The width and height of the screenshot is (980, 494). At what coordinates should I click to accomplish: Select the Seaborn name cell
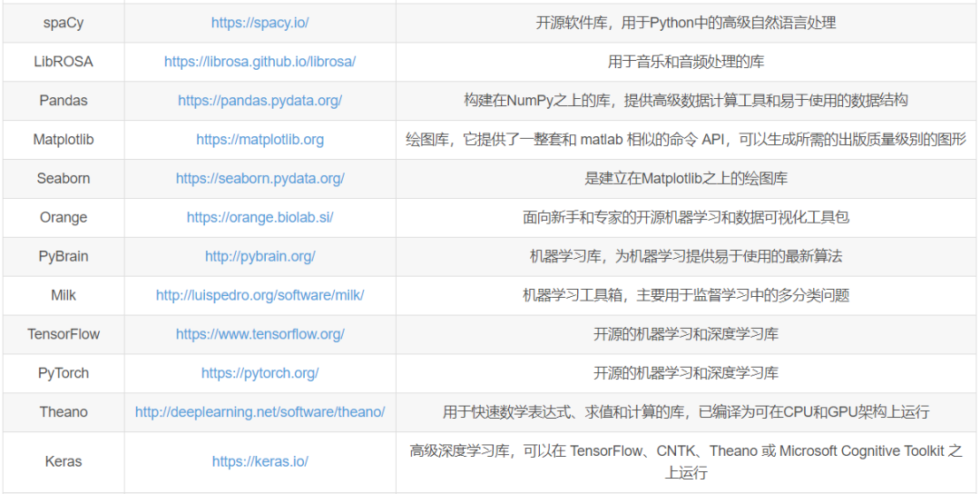coord(64,178)
